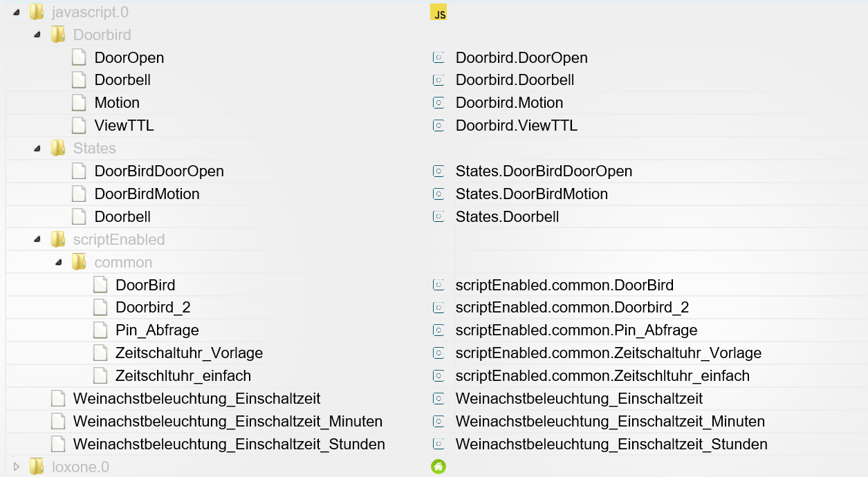Select the DoorBirdDoorOpen state entry
Image resolution: width=868 pixels, height=477 pixels.
159,171
